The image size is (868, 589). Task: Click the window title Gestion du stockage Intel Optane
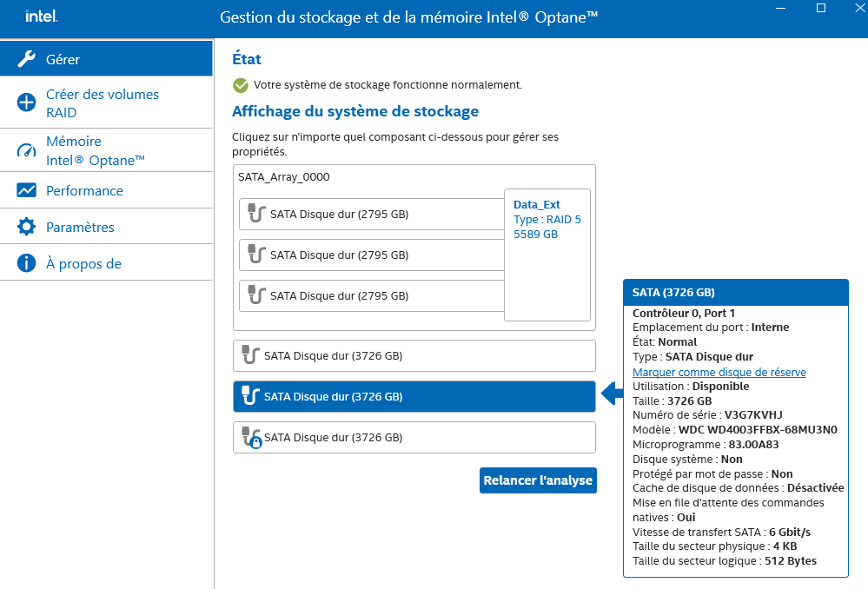[408, 17]
